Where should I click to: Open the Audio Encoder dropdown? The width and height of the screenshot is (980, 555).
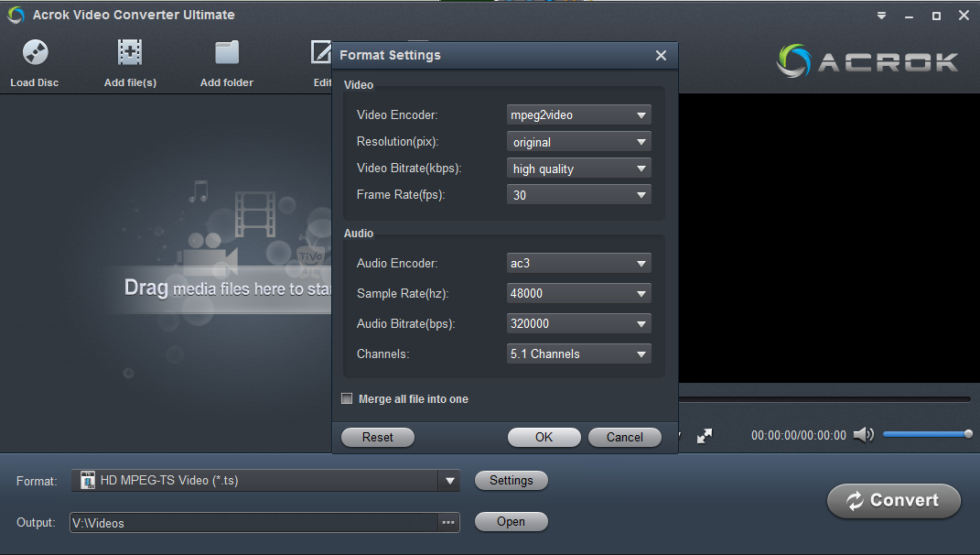578,264
